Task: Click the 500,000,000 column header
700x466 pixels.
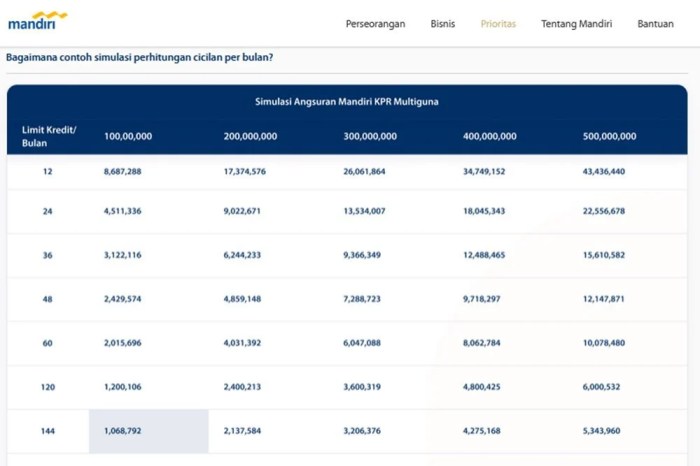Action: point(609,136)
